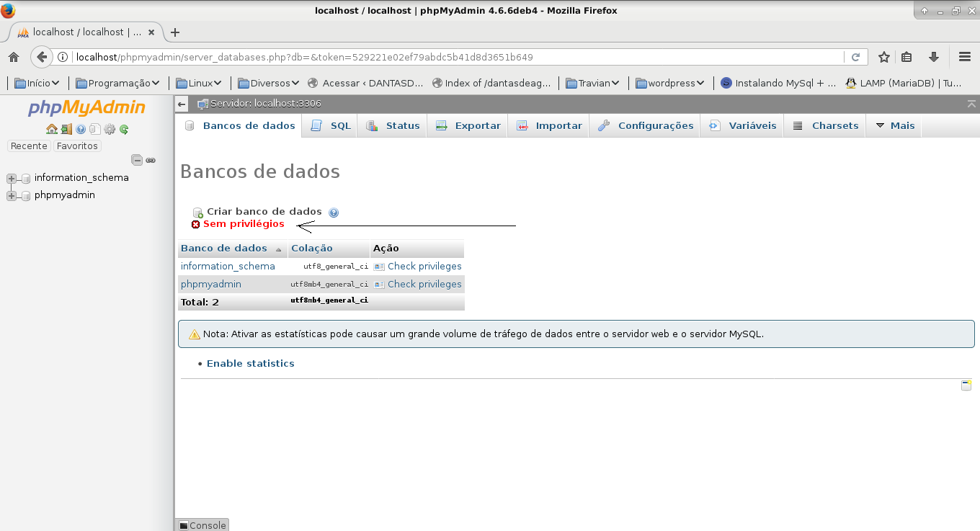Viewport: 980px width, 531px height.
Task: Check privileges for information_schema
Action: click(418, 267)
